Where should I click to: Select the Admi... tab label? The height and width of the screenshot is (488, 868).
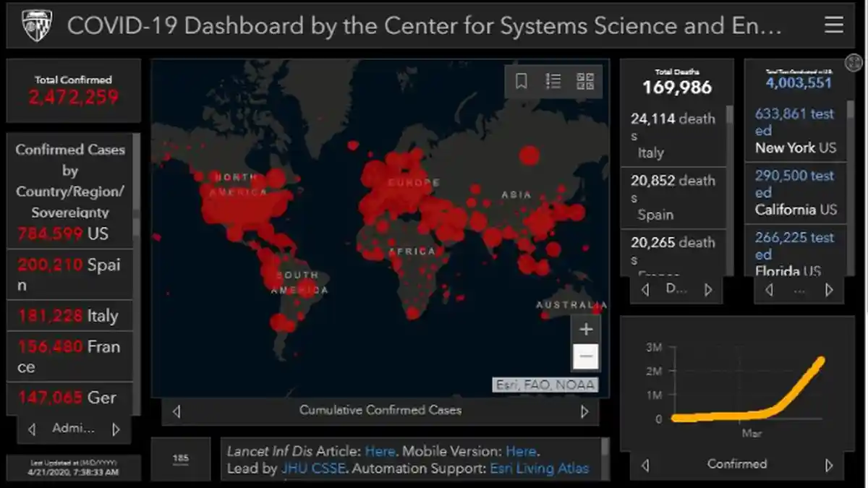(73, 429)
